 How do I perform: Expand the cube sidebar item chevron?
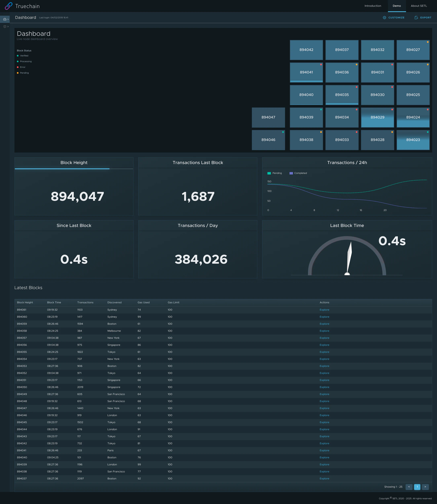click(x=8, y=27)
